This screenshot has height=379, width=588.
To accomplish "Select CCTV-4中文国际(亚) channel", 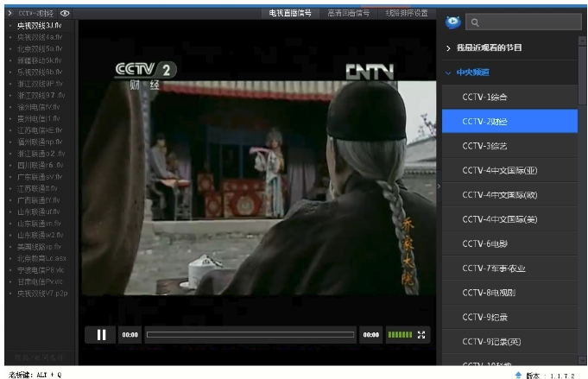I will point(509,171).
